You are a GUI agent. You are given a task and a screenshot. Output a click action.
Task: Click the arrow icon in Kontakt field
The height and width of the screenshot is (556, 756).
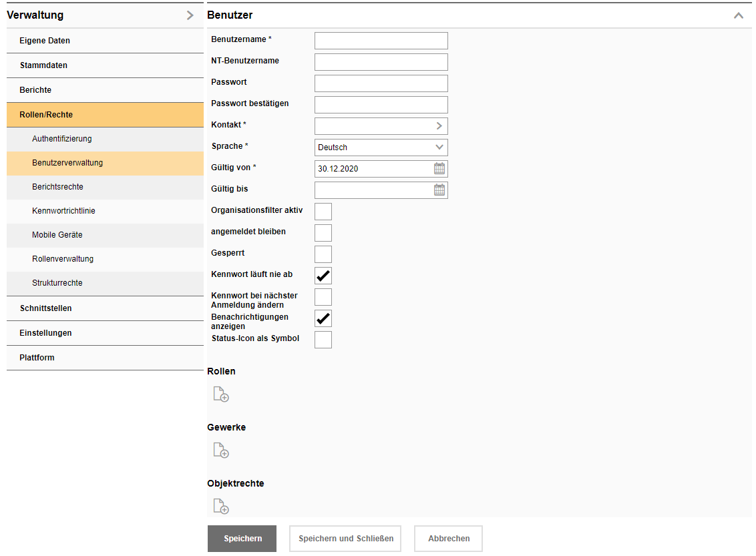(439, 125)
